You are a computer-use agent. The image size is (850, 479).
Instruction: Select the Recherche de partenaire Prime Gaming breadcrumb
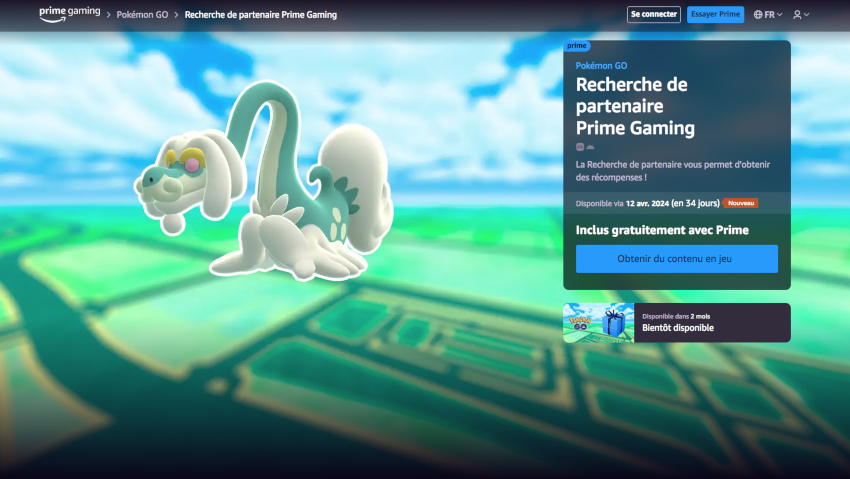click(261, 15)
